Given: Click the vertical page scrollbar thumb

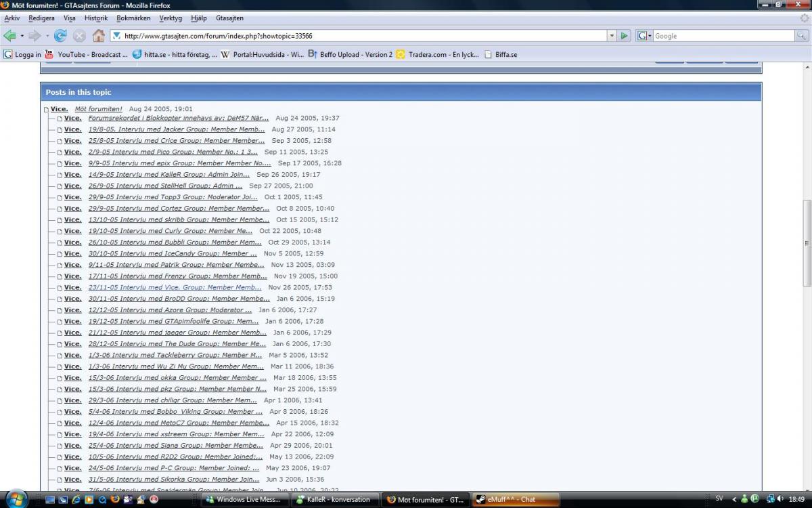Looking at the screenshot, I should click(x=807, y=243).
